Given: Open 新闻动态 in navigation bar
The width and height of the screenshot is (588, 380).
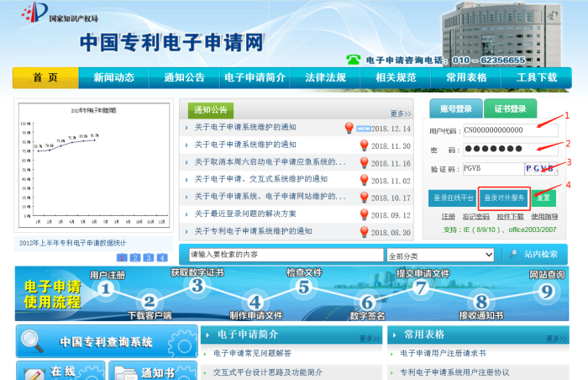Looking at the screenshot, I should pos(114,77).
